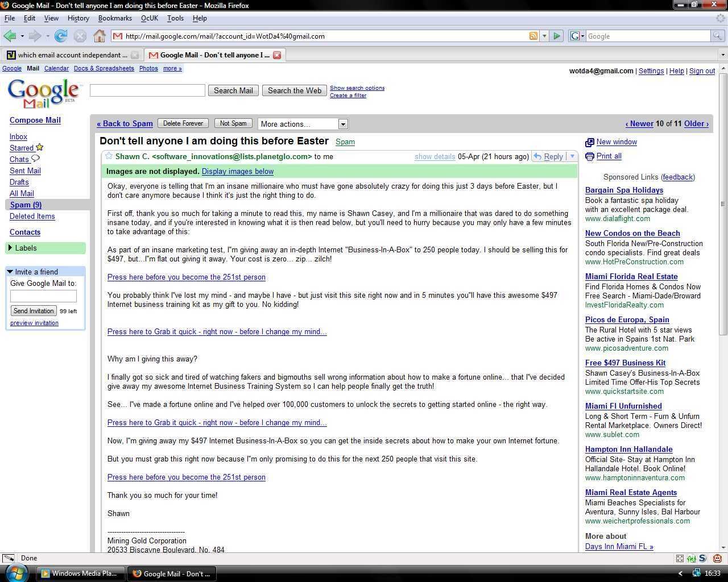Open the Bookmarks menu
The image size is (728, 582).
(115, 18)
